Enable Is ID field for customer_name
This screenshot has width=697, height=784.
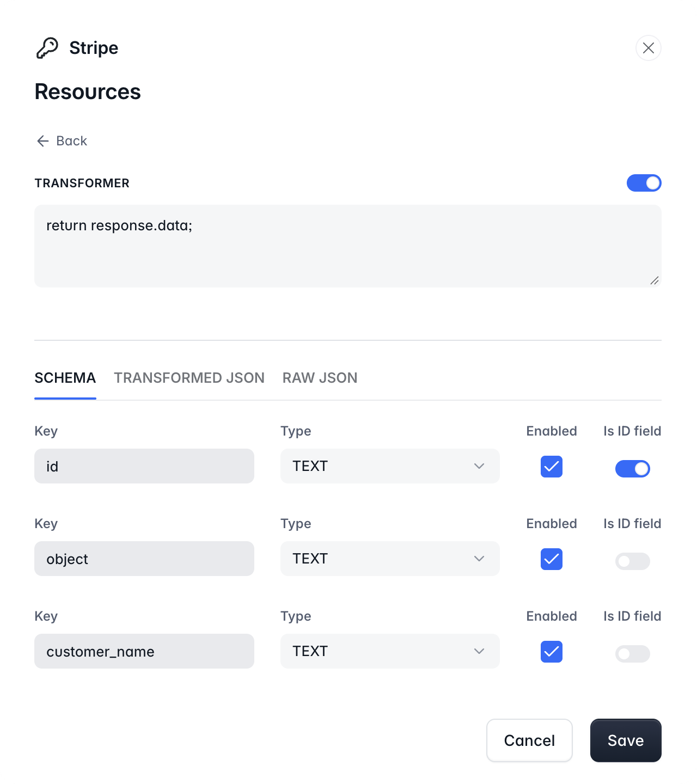pos(632,654)
